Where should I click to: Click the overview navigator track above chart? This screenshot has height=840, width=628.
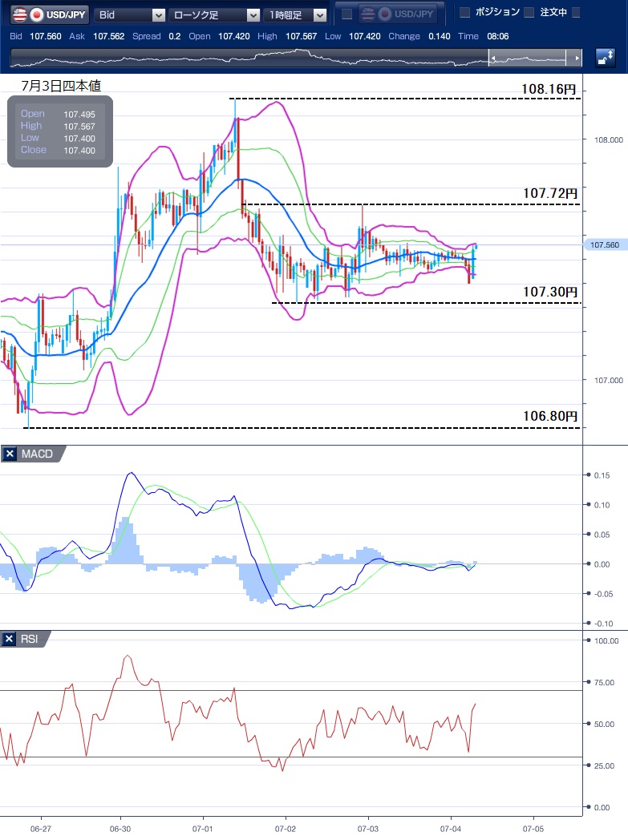[x=249, y=59]
